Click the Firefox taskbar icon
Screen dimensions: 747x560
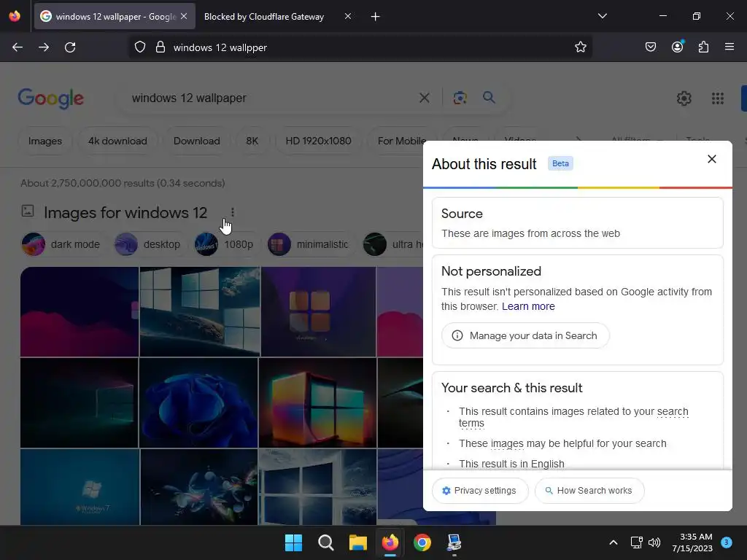[390, 542]
